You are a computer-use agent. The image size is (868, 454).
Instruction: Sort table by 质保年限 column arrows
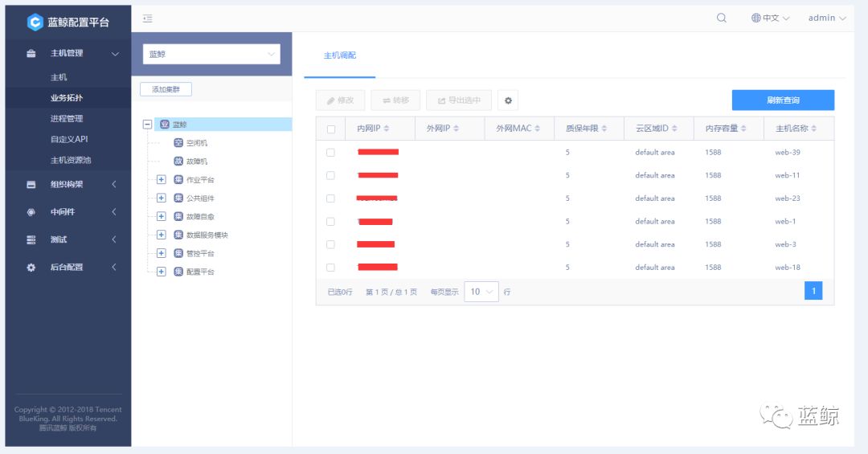(x=604, y=129)
